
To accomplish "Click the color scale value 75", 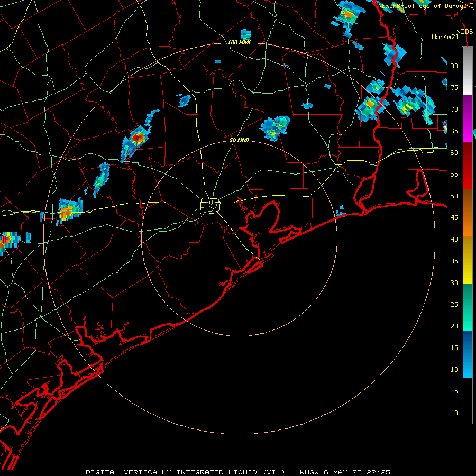I will (x=454, y=87).
